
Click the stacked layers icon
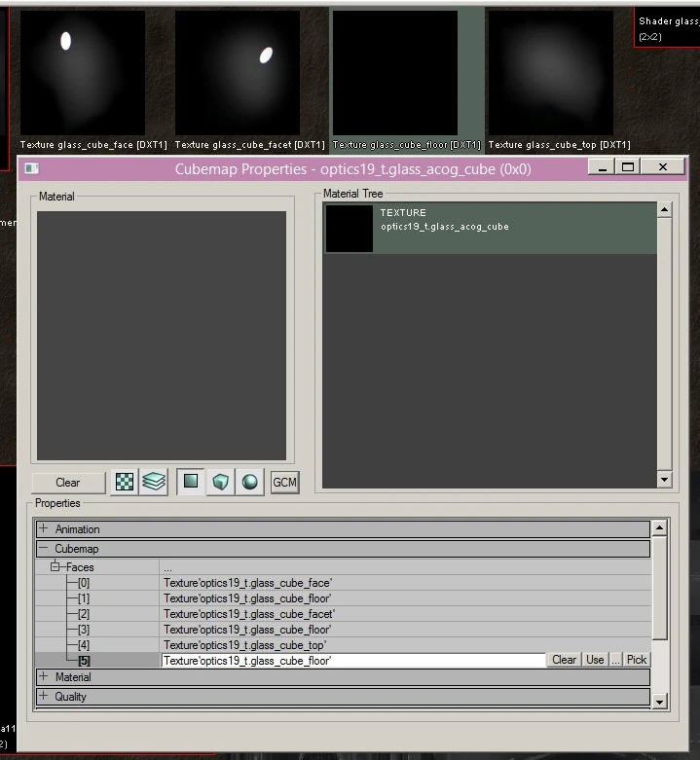(x=154, y=483)
